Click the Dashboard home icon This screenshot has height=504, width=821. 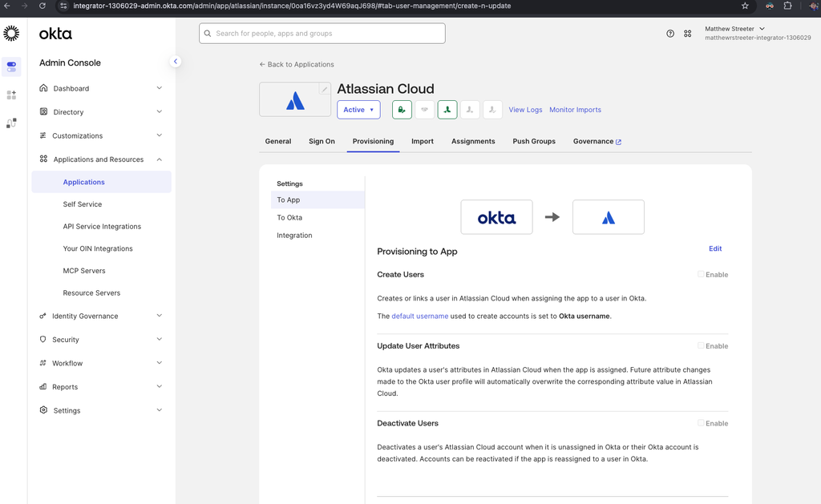pyautogui.click(x=43, y=88)
